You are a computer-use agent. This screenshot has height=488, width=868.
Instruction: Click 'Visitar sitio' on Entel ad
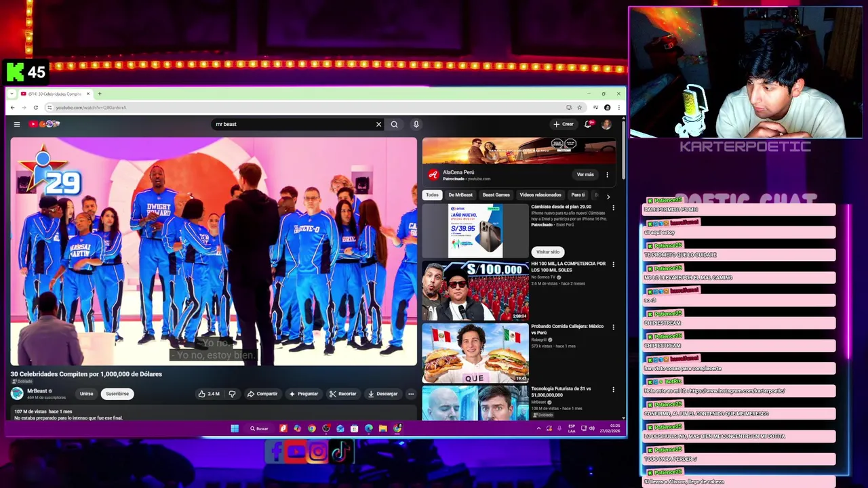click(x=548, y=251)
